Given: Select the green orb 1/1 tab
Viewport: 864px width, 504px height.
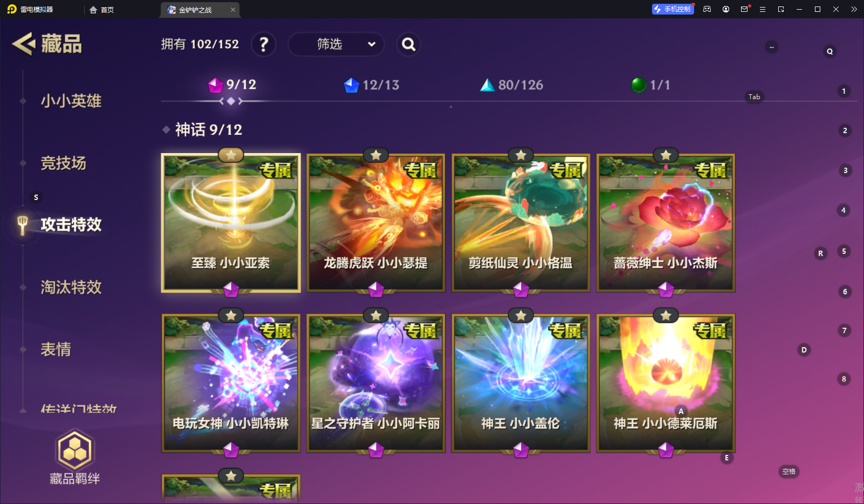Looking at the screenshot, I should tap(650, 85).
